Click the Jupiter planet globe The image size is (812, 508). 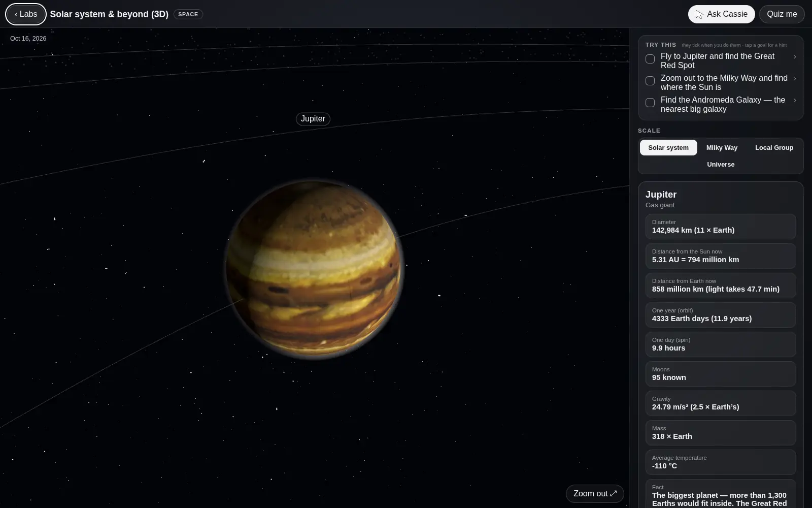coord(313,269)
